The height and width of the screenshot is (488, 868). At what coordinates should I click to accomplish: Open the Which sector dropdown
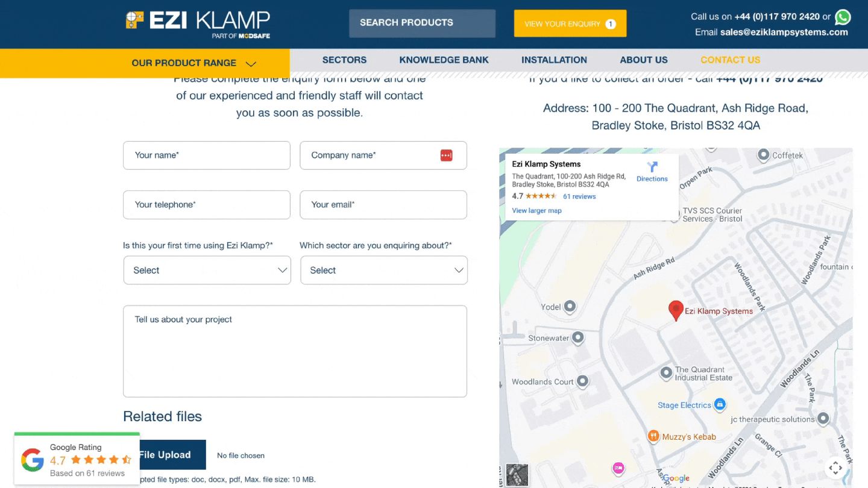coord(384,270)
